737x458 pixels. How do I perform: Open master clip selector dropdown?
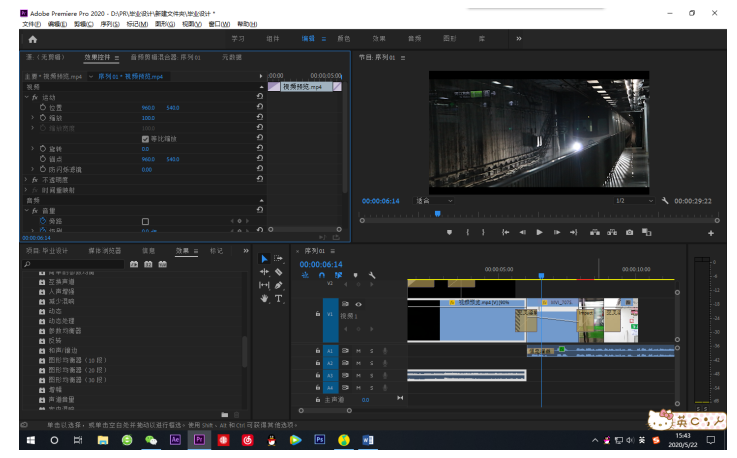coord(91,76)
